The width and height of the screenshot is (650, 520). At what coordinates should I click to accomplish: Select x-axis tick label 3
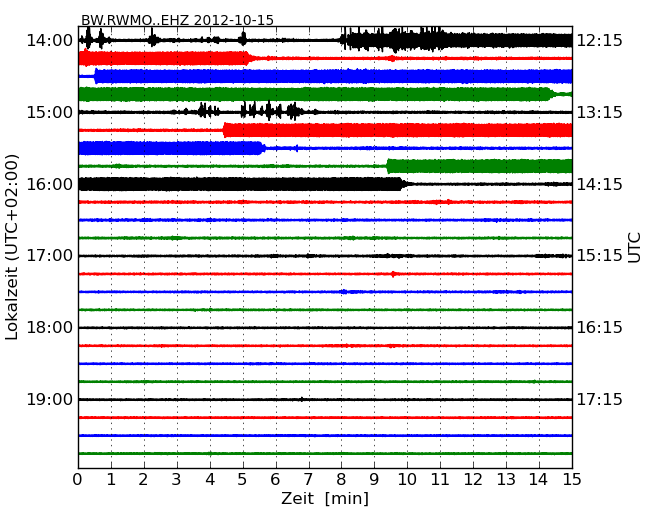coord(177,479)
